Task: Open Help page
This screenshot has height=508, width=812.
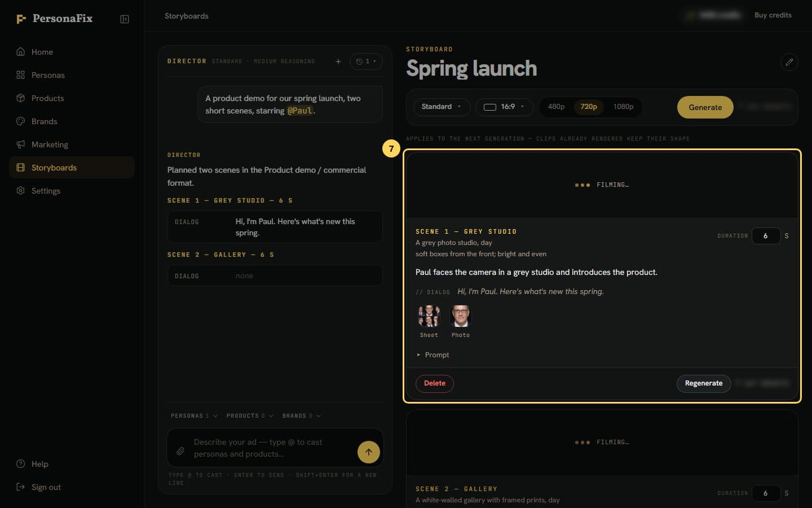Action: pos(72,464)
